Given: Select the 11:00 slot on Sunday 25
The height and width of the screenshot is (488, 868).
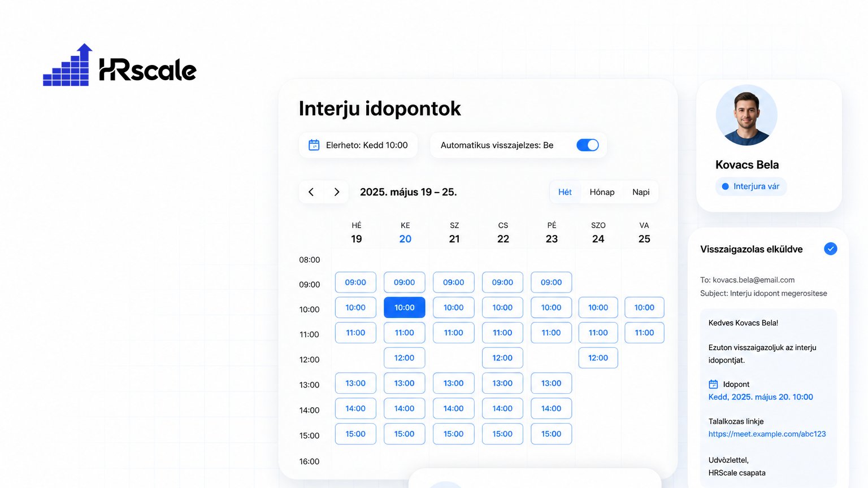Looking at the screenshot, I should (x=644, y=333).
